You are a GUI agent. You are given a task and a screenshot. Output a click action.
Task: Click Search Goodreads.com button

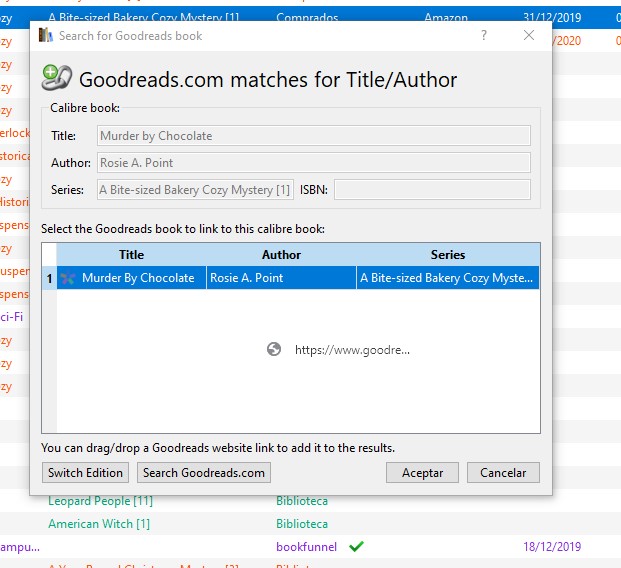[204, 473]
